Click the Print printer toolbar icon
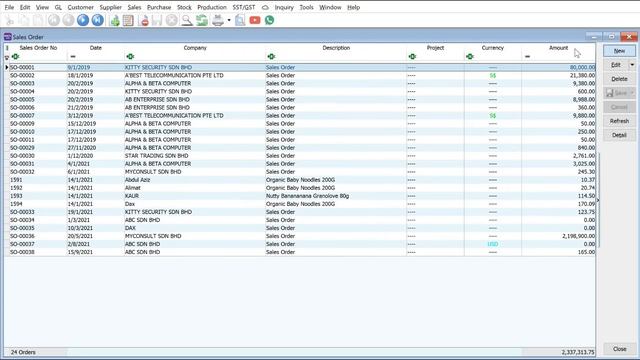This screenshot has width=640, height=360. (x=218, y=20)
